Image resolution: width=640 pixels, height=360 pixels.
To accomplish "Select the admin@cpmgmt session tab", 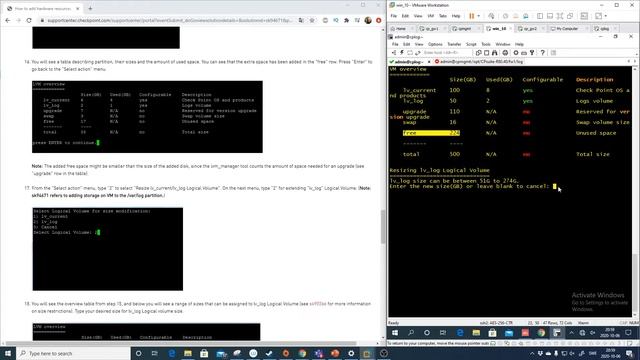I will (479, 62).
